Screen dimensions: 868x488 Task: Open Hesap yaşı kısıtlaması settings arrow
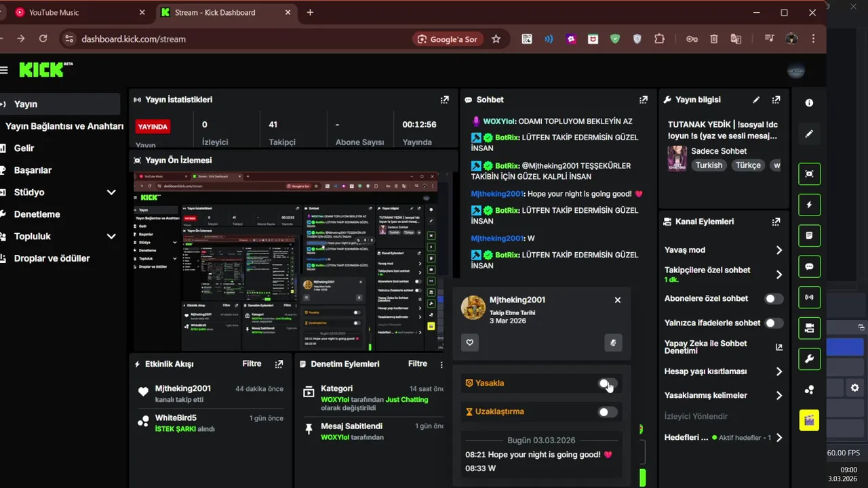pyautogui.click(x=778, y=371)
